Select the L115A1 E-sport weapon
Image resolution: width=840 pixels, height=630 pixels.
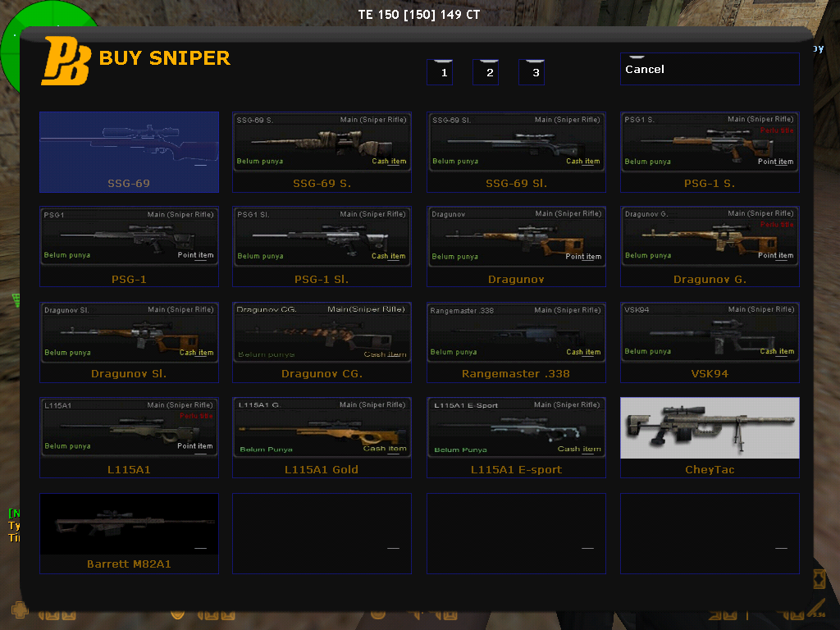516,437
